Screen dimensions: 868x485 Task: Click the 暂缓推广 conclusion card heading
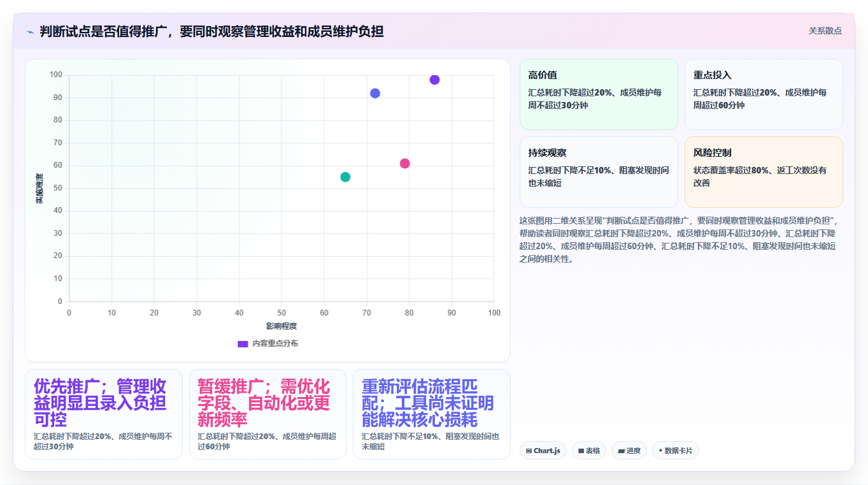[x=264, y=403]
